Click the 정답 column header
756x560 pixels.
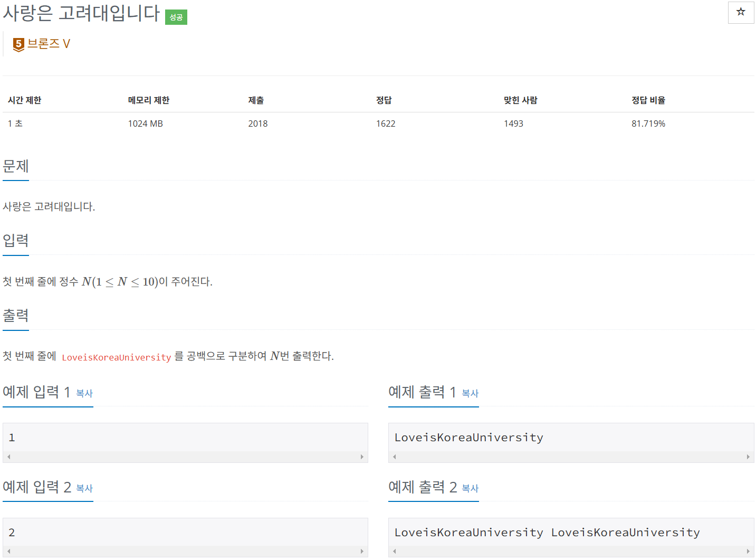tap(384, 100)
